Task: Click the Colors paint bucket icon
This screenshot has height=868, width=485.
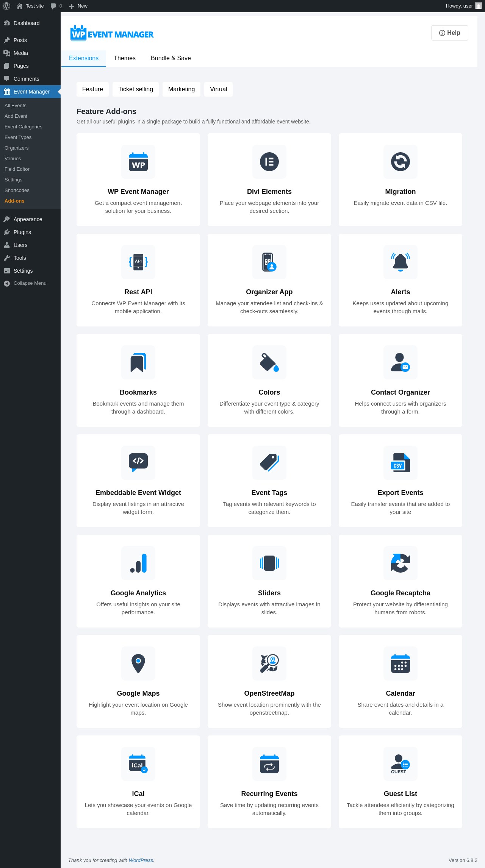Action: click(269, 362)
